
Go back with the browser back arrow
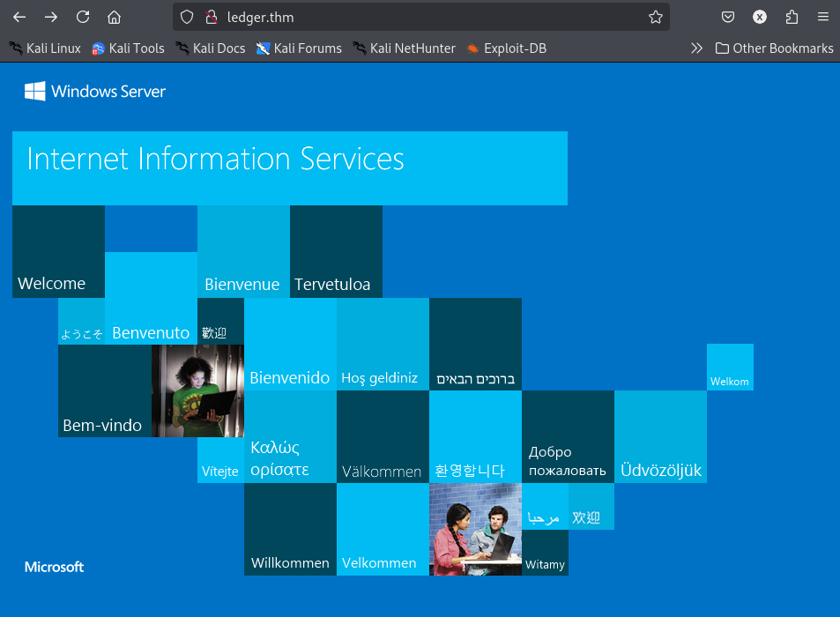(19, 17)
